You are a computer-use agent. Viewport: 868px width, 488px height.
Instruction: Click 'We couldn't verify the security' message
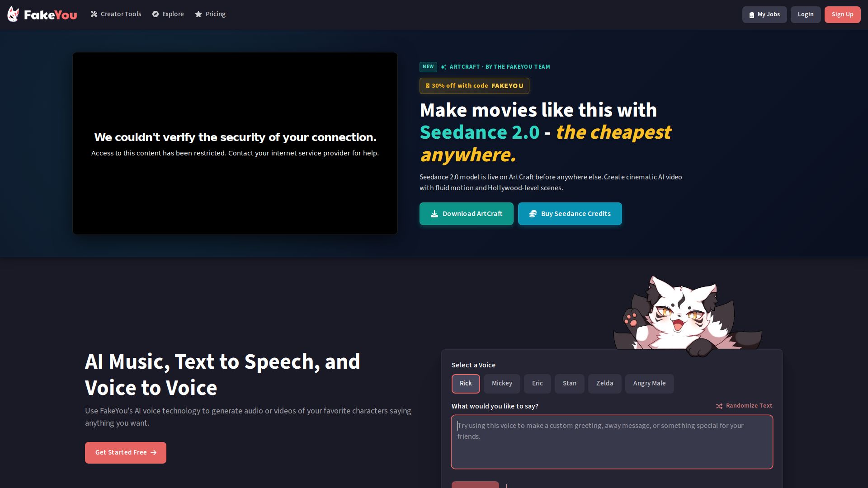point(235,137)
